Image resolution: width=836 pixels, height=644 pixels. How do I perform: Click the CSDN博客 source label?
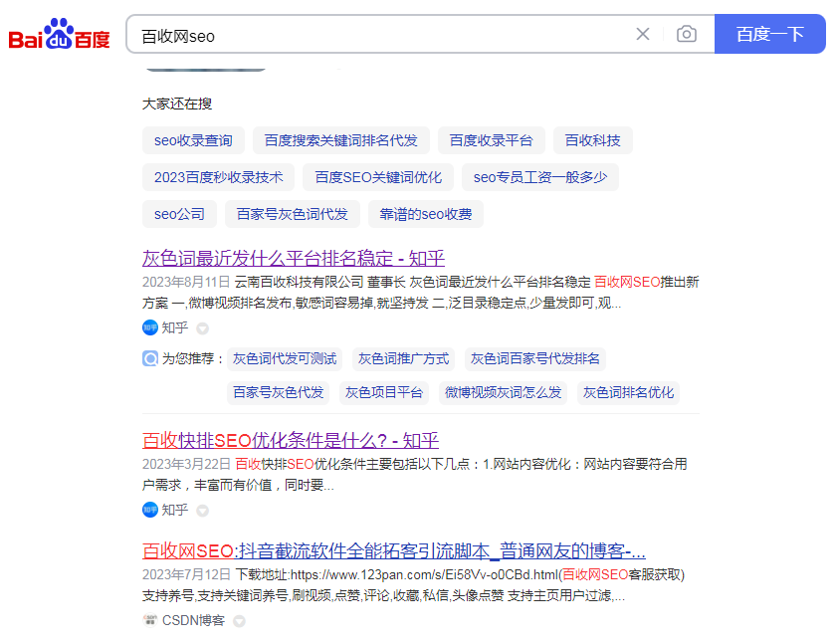point(193,620)
